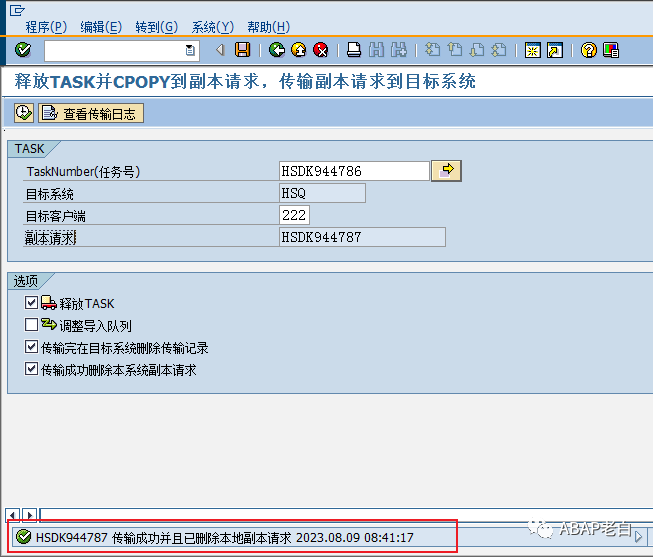Open the 转到(G) menu
653x557 pixels.
157,27
